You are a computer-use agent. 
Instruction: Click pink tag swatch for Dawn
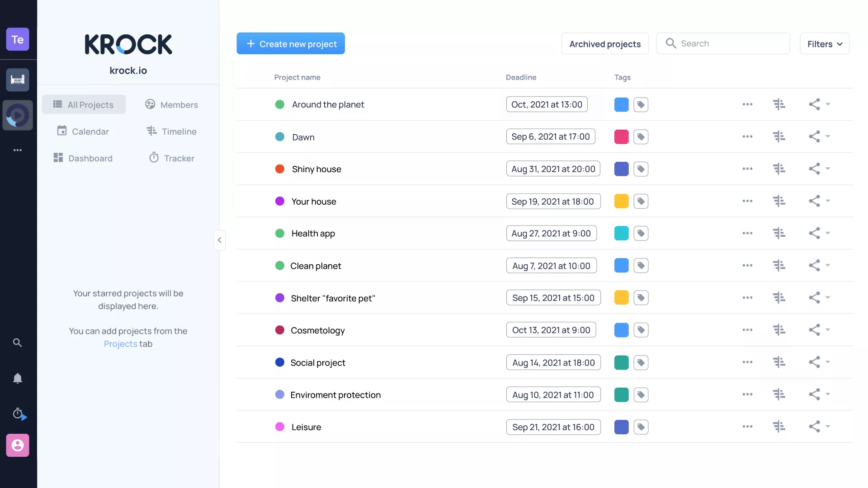[621, 136]
